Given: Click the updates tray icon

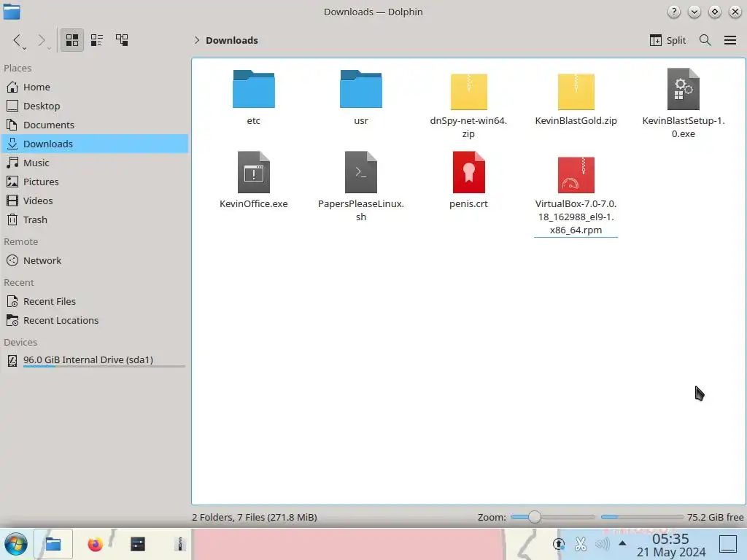Looking at the screenshot, I should 558,544.
